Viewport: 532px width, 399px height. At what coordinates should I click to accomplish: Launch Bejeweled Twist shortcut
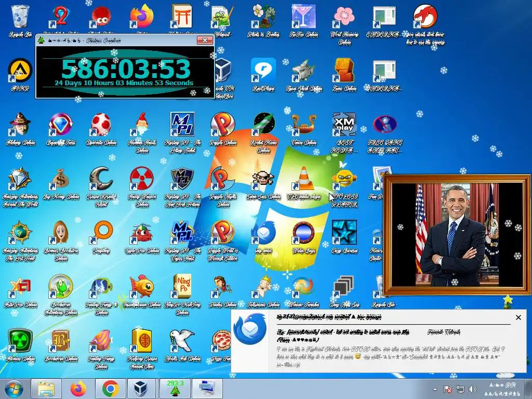coord(60,125)
